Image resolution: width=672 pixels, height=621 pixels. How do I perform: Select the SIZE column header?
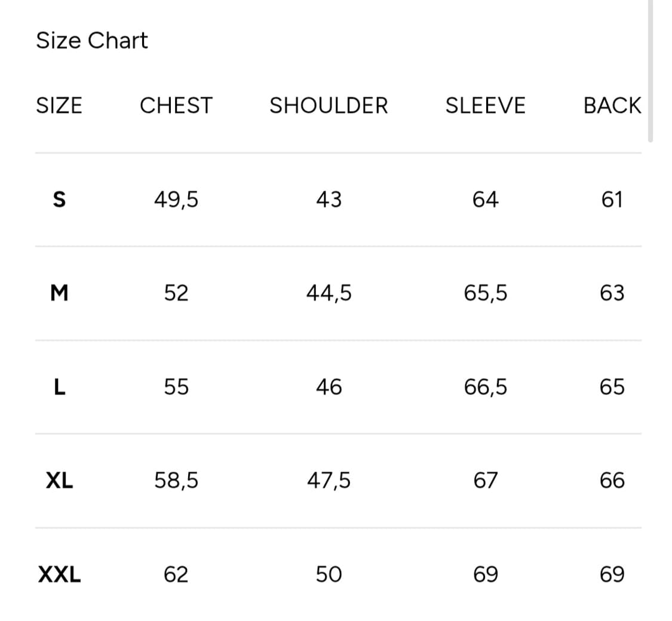(x=59, y=106)
